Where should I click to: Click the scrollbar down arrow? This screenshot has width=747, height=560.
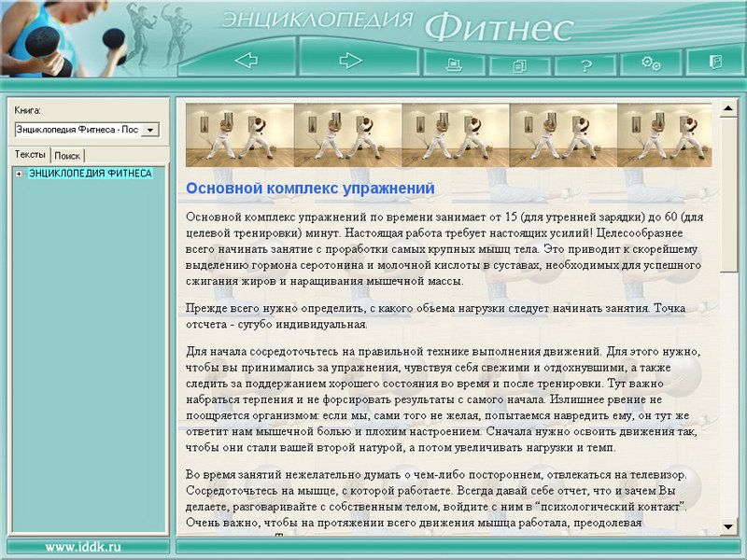(728, 526)
